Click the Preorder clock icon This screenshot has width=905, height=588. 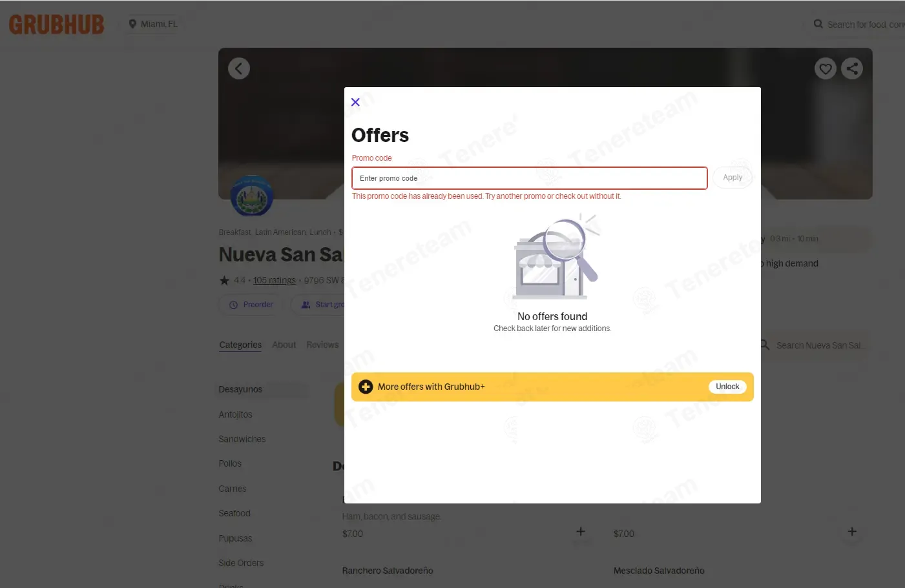233,305
